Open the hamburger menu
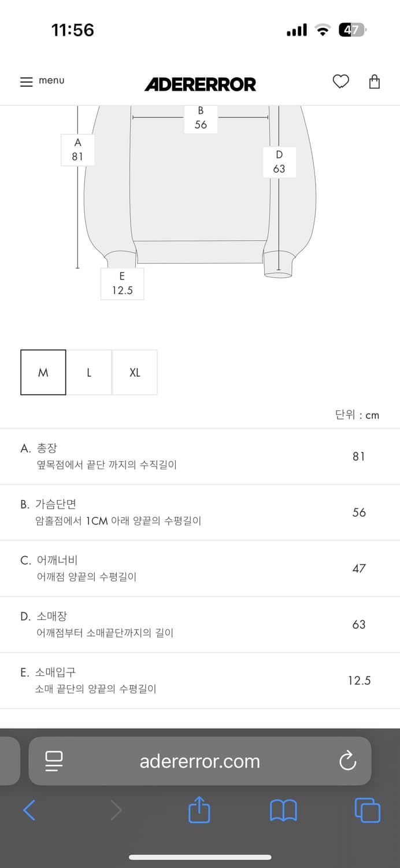Screen dimensions: 400x868 point(26,82)
